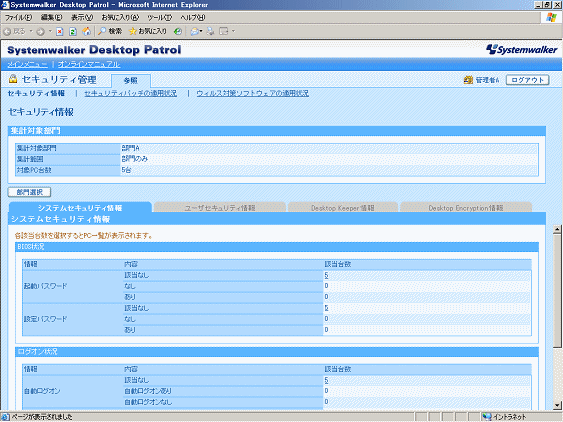Click the イントラネット zone icon in status bar
The image size is (563, 422).
(487, 417)
